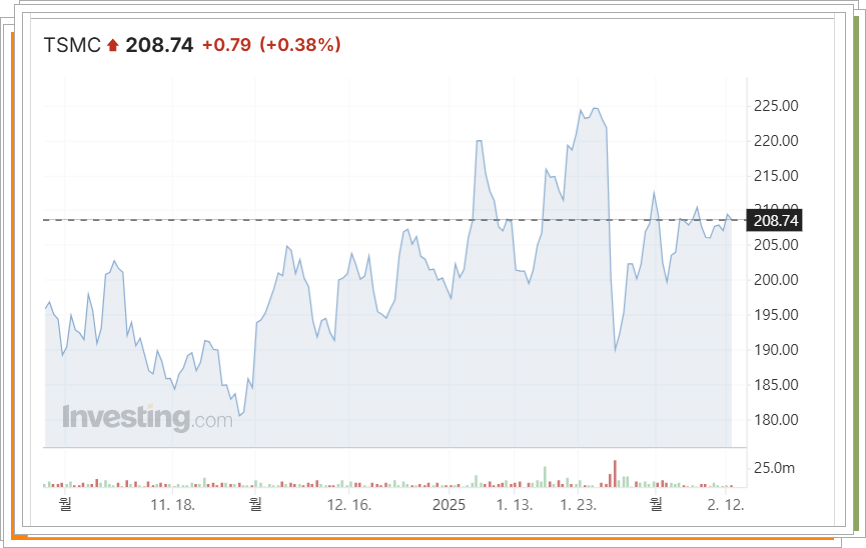866x548 pixels.
Task: Click the 185.00 price axis label
Action: (776, 384)
